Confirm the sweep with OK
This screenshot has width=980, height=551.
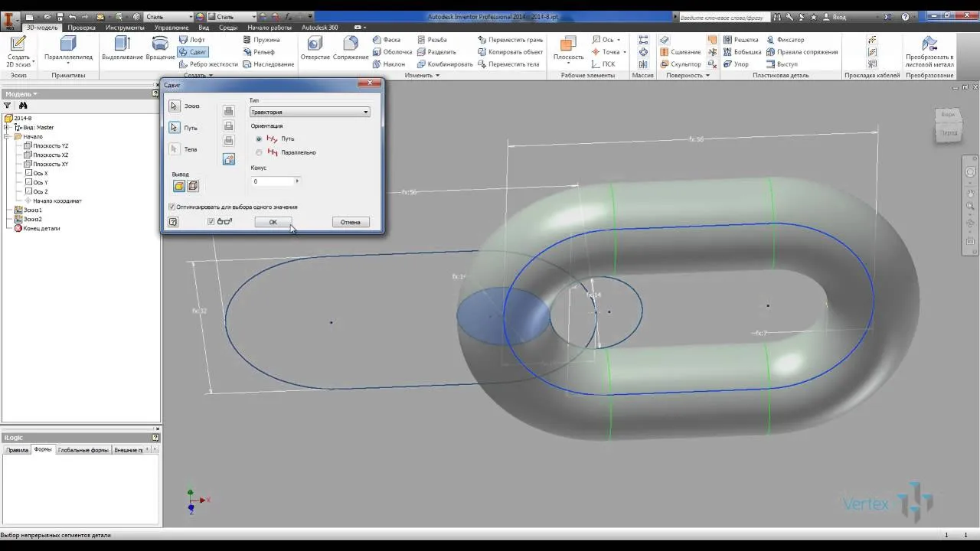coord(273,222)
